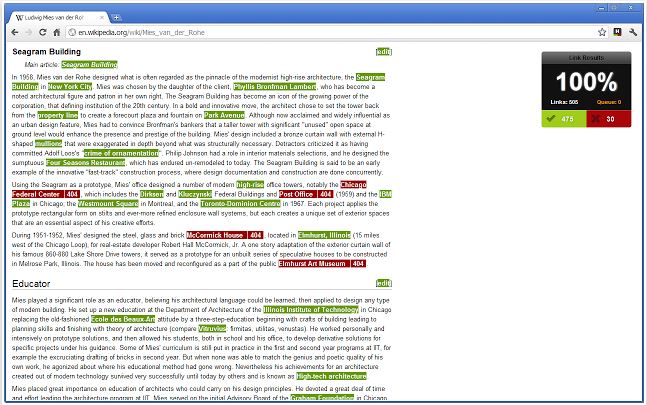Open the mullions link
The width and height of the screenshot is (647, 405).
[48, 144]
